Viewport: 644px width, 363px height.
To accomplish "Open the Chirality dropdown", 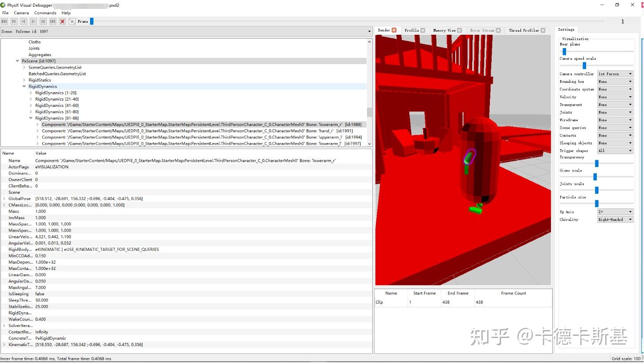I will click(615, 220).
